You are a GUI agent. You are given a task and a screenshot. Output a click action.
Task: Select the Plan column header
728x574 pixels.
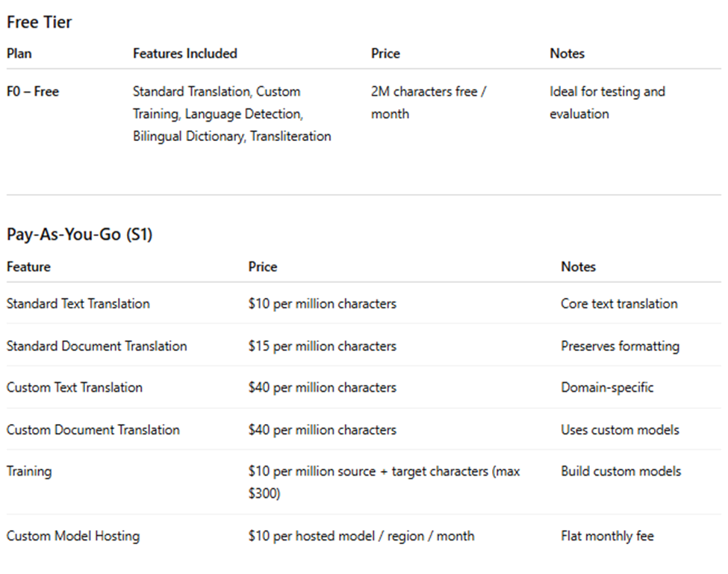click(x=19, y=53)
